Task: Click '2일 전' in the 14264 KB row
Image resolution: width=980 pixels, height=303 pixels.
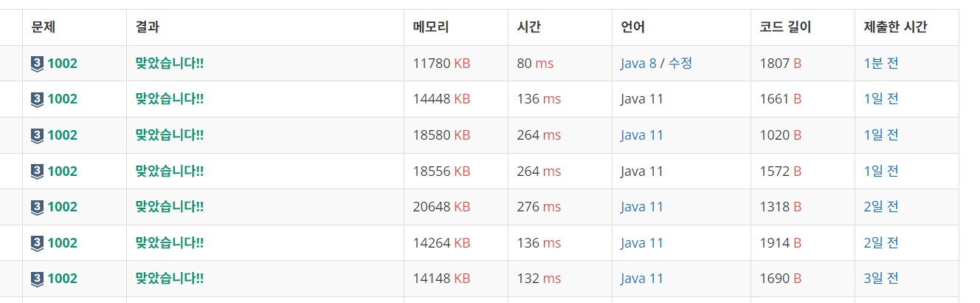Action: pyautogui.click(x=881, y=243)
